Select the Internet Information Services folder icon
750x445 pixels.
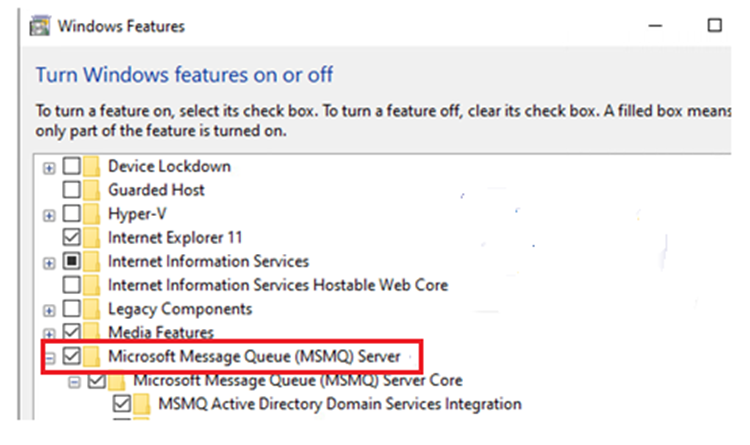coord(92,261)
